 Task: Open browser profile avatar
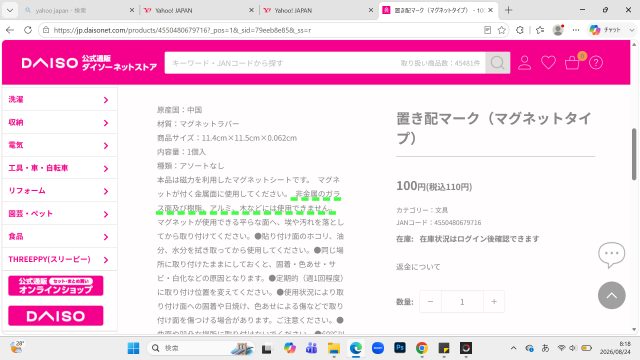[x=558, y=30]
